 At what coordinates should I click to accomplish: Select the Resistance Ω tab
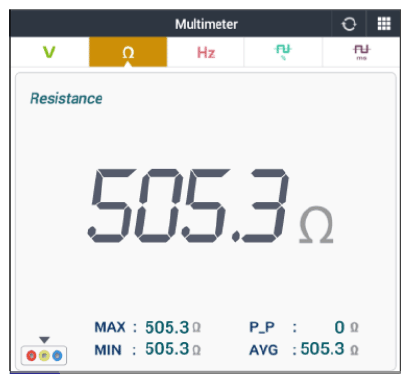(128, 52)
